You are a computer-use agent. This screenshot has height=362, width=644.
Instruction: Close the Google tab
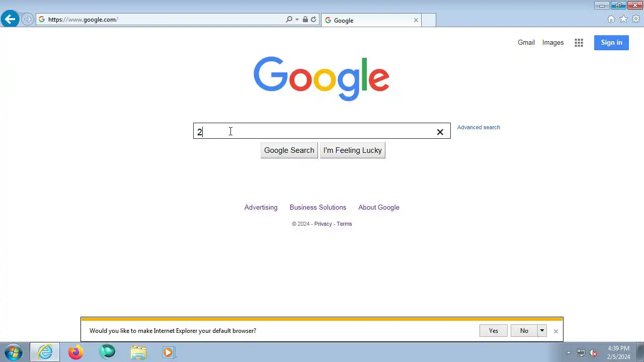pos(416,20)
